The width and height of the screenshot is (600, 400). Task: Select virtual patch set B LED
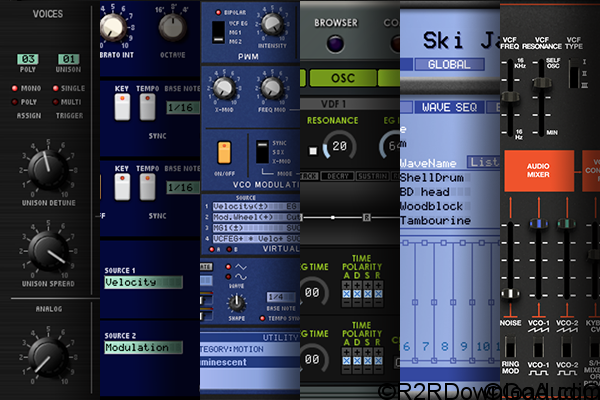tap(229, 249)
